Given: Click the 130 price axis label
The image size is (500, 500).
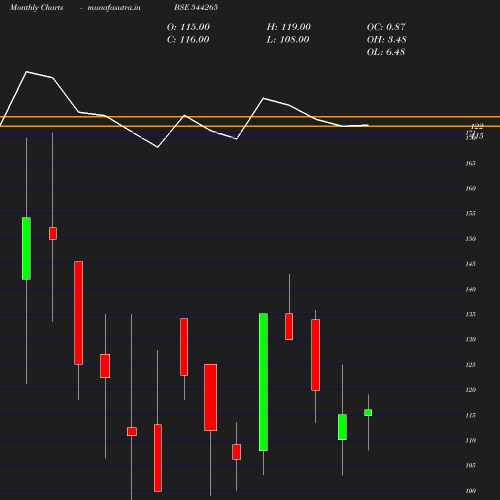Looking at the screenshot, I should tap(470, 339).
